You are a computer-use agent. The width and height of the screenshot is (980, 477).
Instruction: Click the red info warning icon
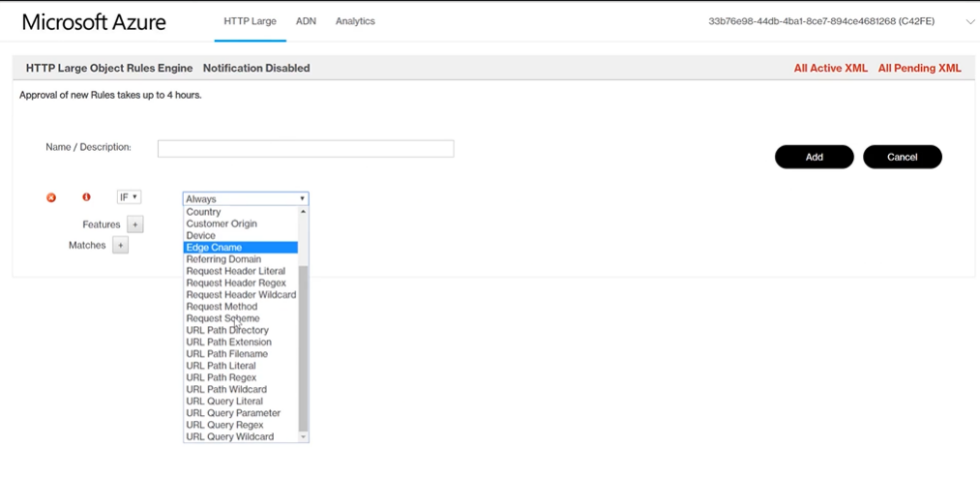click(x=86, y=197)
